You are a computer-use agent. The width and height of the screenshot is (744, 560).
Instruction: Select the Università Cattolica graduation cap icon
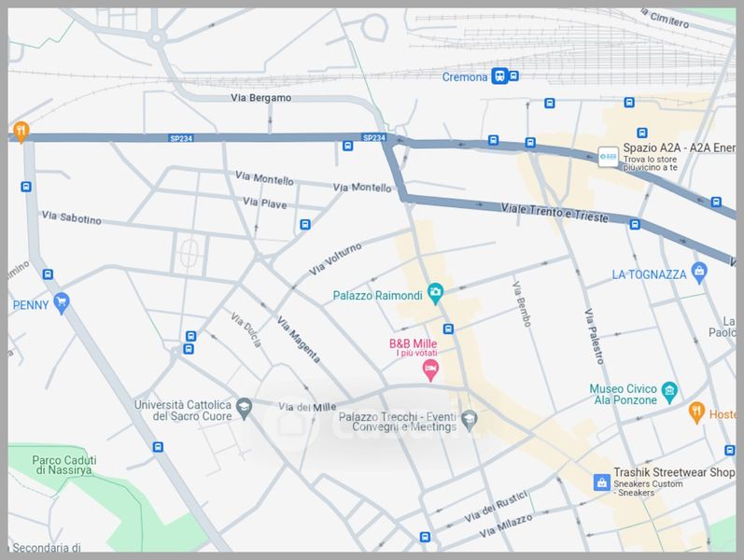244,407
